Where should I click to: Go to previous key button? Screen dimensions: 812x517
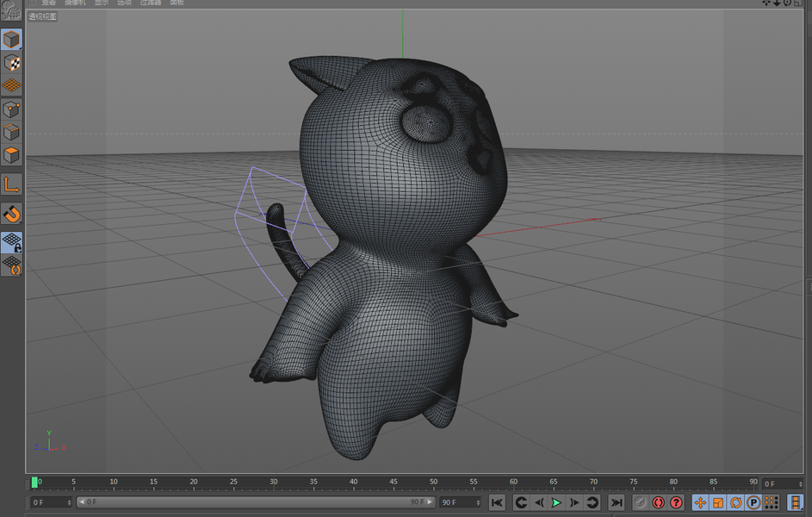521,502
